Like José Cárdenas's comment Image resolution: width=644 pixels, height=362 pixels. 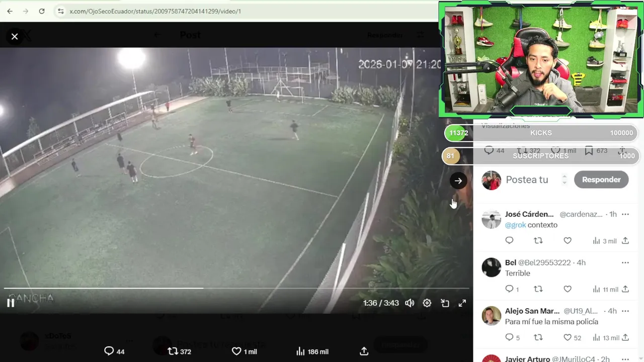click(x=568, y=241)
